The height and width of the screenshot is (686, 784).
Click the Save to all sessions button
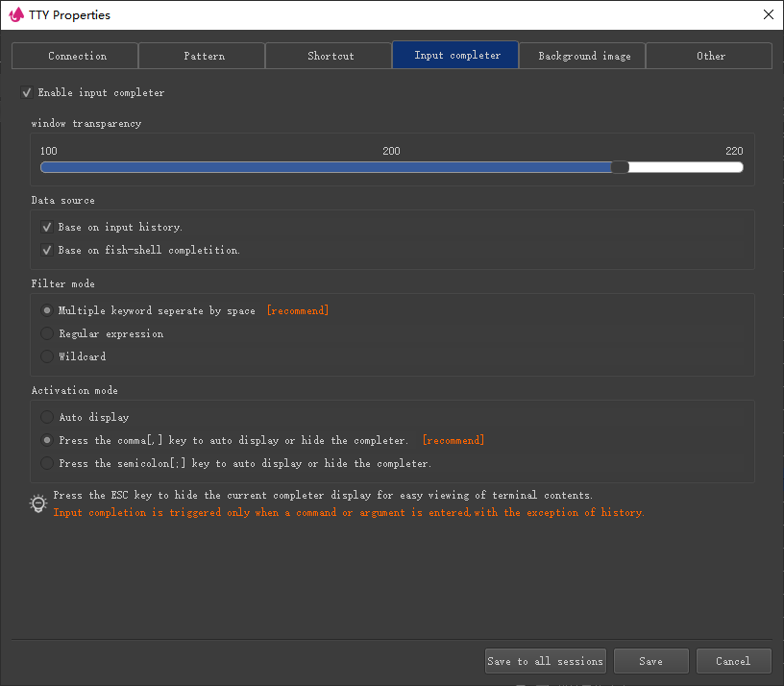click(545, 661)
